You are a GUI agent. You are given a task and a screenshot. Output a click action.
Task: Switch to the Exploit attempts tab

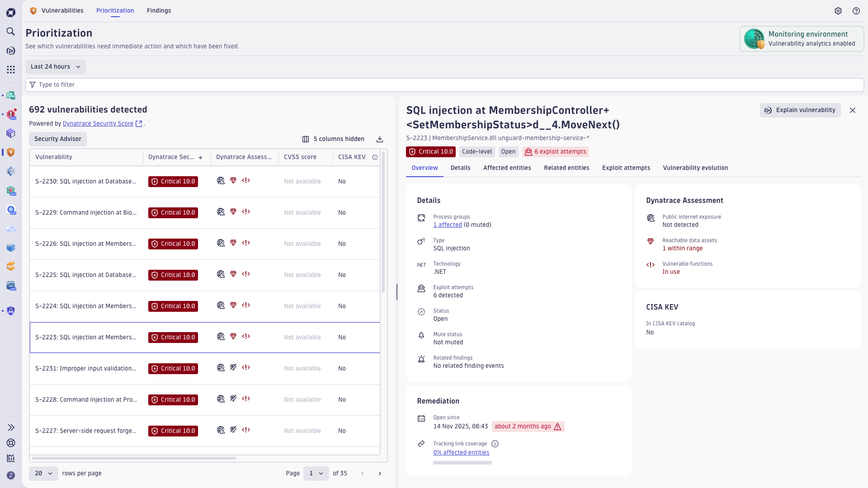pyautogui.click(x=626, y=168)
